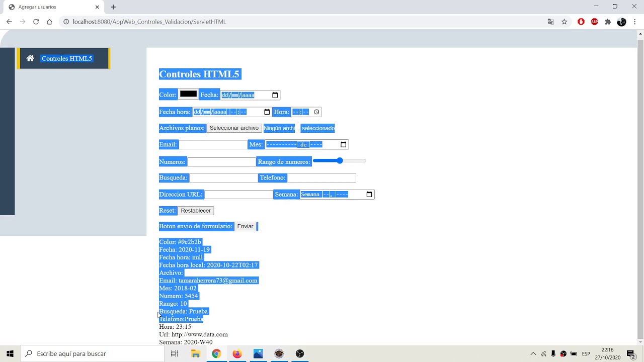
Task: Focus the Busqueda search field
Action: (223, 178)
